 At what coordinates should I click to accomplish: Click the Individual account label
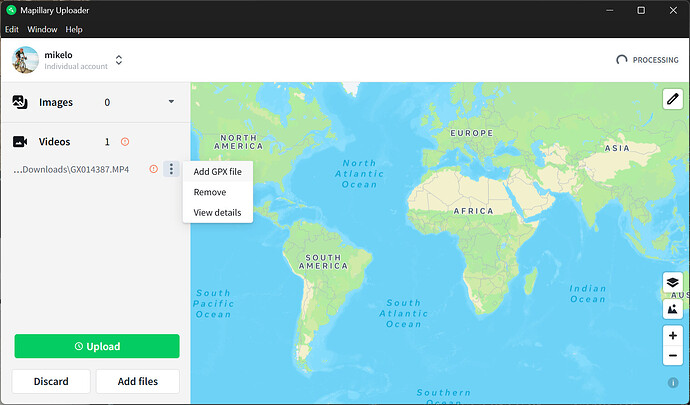coord(76,66)
